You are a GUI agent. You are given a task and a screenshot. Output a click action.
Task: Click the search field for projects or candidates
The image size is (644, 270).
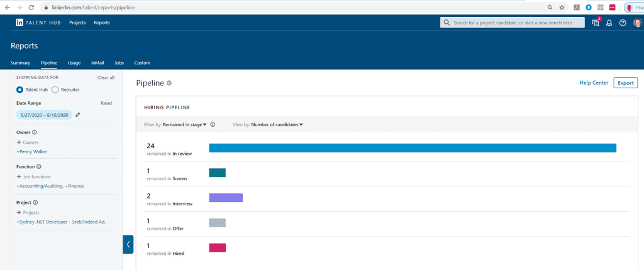tap(513, 23)
